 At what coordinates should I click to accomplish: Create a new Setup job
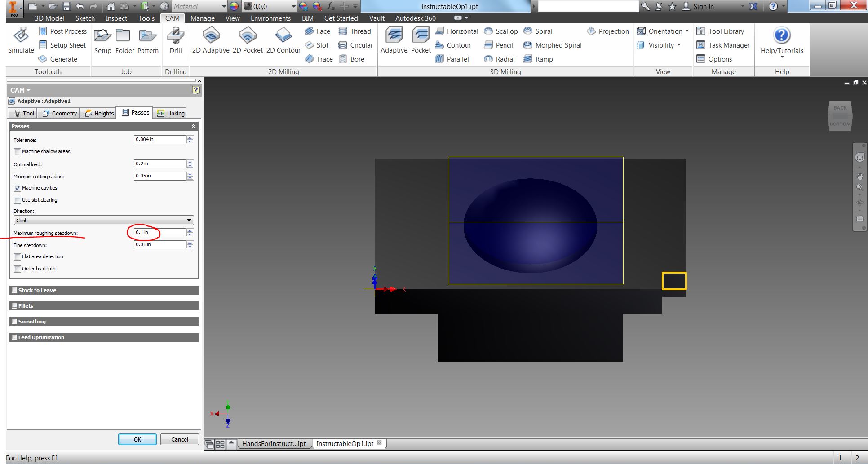102,40
